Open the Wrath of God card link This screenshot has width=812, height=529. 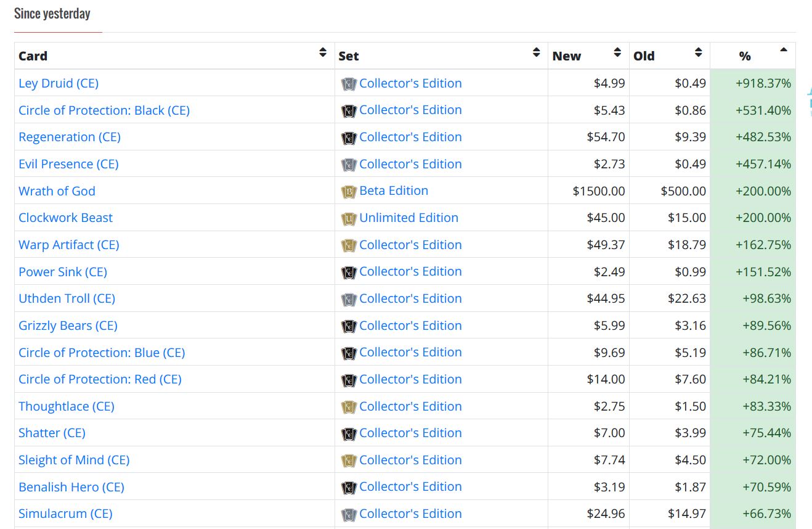pyautogui.click(x=57, y=191)
